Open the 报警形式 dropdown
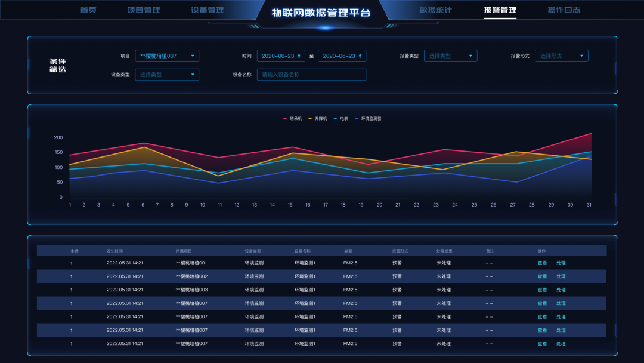Screen dimensions: 644x363 tap(561, 56)
